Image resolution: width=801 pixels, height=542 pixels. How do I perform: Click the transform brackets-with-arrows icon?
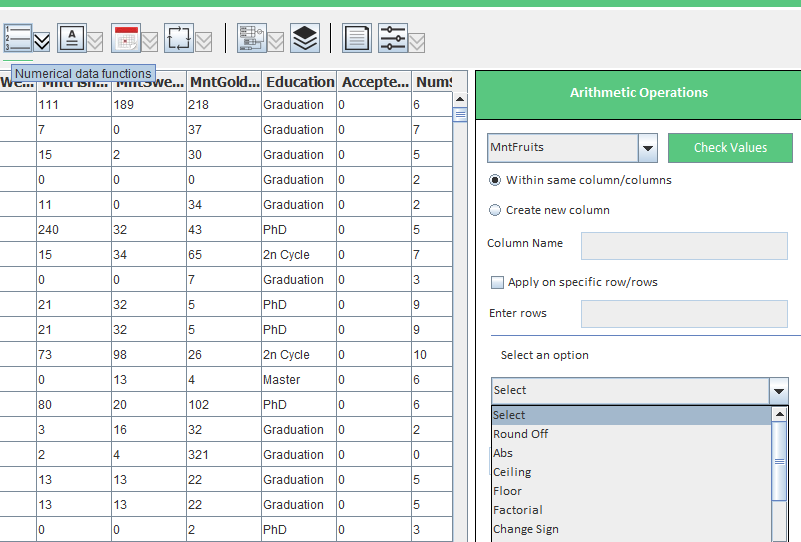click(x=179, y=38)
